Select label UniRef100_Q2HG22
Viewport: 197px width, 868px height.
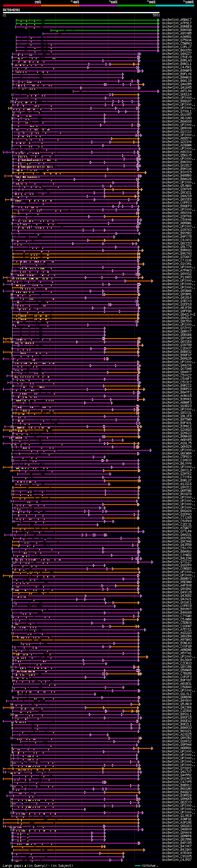click(177, 433)
